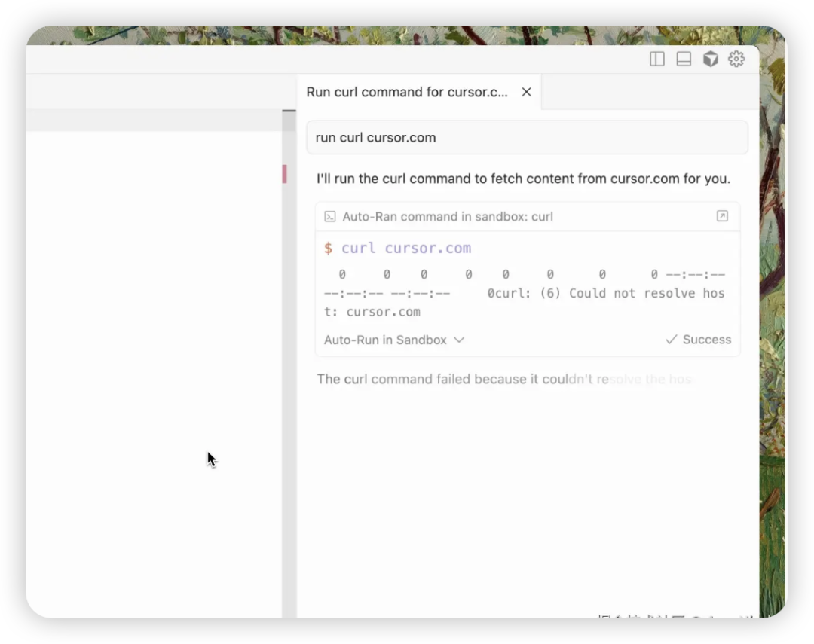Click the 'run curl cursor.com' message field
This screenshot has width=814, height=644.
tap(527, 138)
